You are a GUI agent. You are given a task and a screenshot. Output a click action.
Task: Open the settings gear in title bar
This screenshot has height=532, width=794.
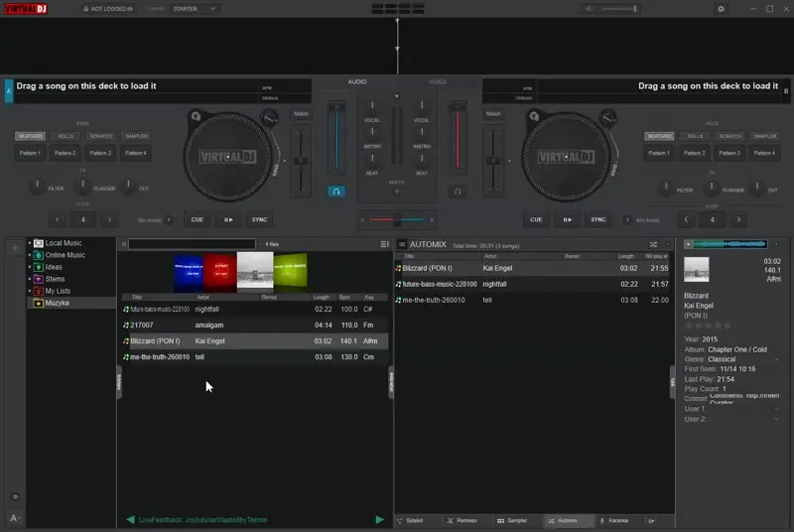(x=722, y=9)
